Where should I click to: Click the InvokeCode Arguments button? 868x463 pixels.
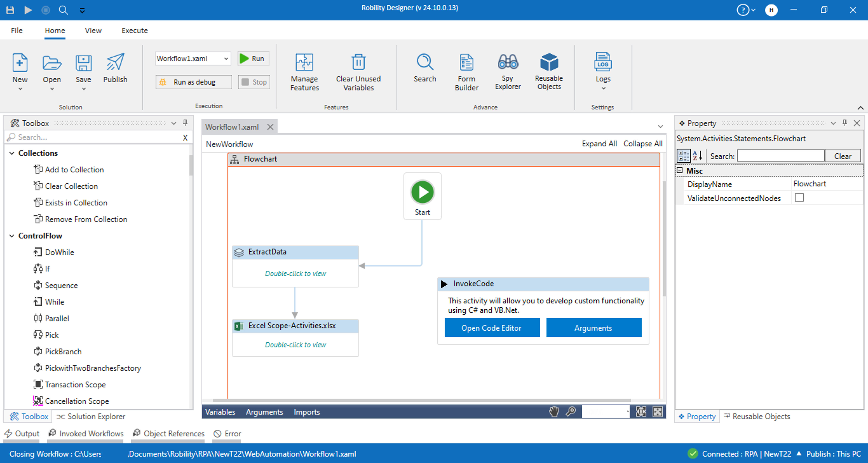coord(594,328)
